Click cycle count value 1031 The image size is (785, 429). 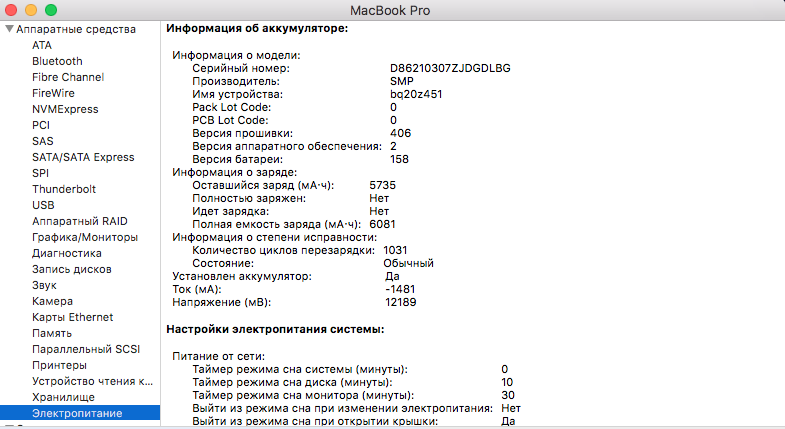(x=395, y=250)
